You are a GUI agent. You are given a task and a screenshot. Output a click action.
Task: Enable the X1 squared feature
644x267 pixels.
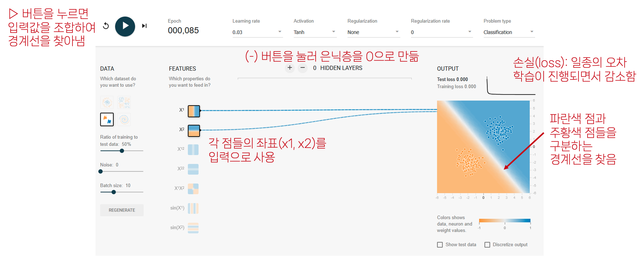click(193, 150)
